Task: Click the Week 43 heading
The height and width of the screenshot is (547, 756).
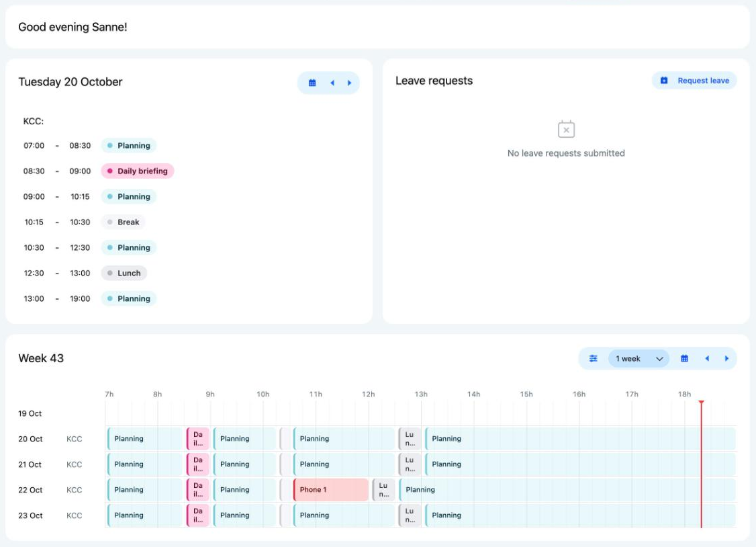Action: pos(41,358)
